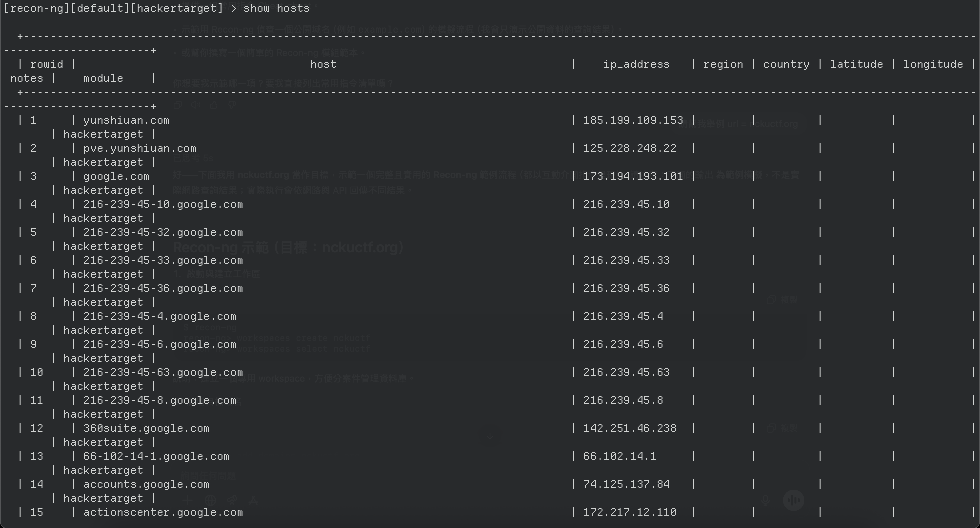
Task: Click accounts.google.com in the table
Action: [146, 484]
